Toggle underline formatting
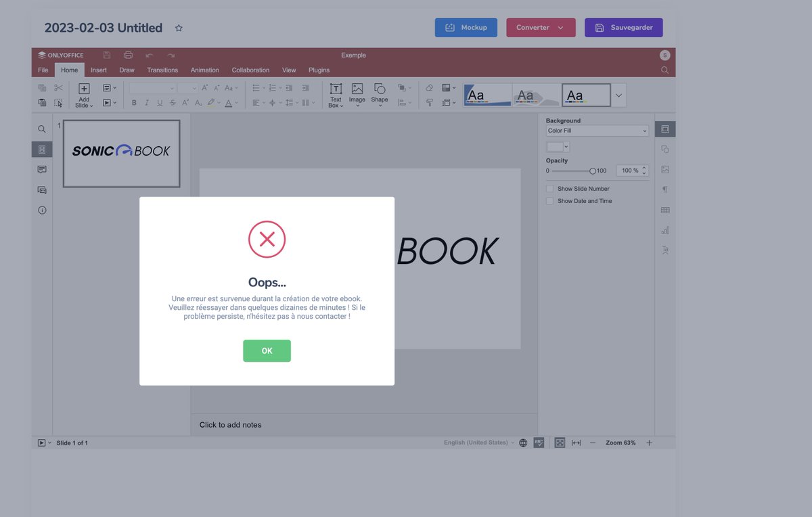Viewport: 812px width, 517px height. [x=160, y=103]
